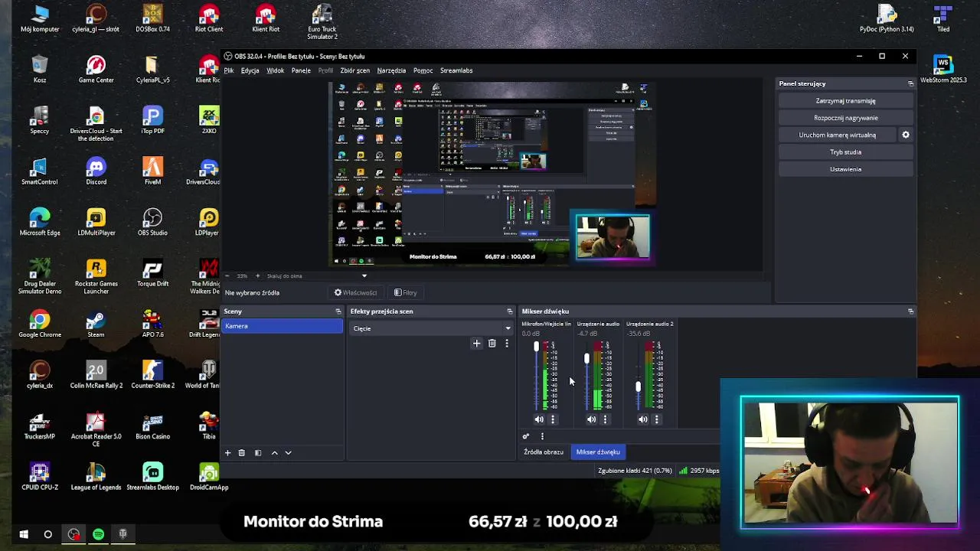Open Urządzenie audio 2 channel three-dot options
The width and height of the screenshot is (980, 551).
tap(657, 419)
